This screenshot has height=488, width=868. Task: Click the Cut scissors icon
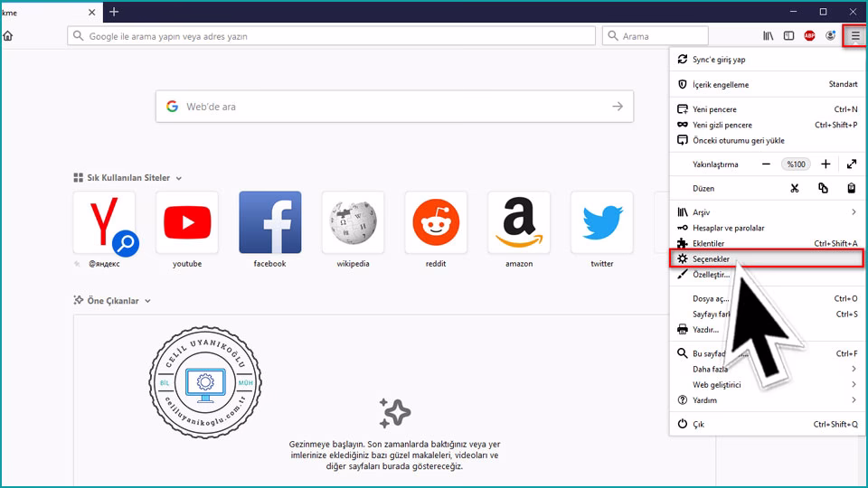[795, 189]
